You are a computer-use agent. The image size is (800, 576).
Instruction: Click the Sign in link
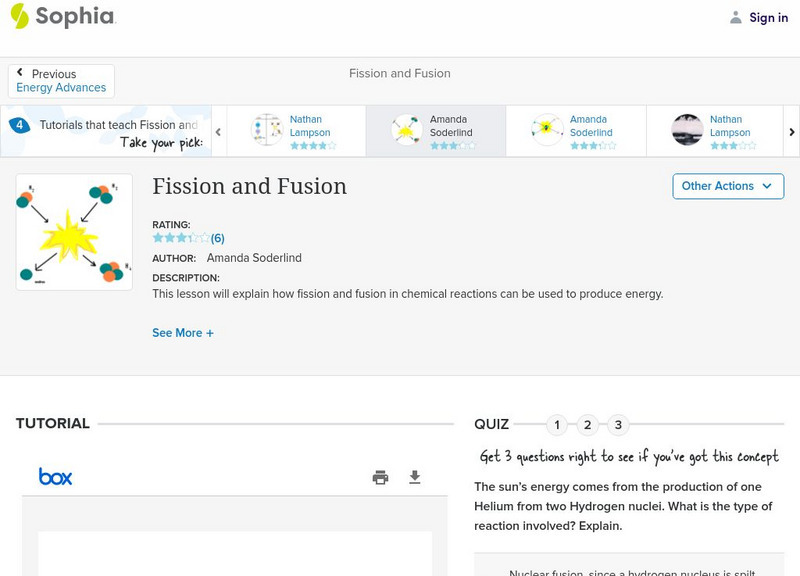(768, 17)
